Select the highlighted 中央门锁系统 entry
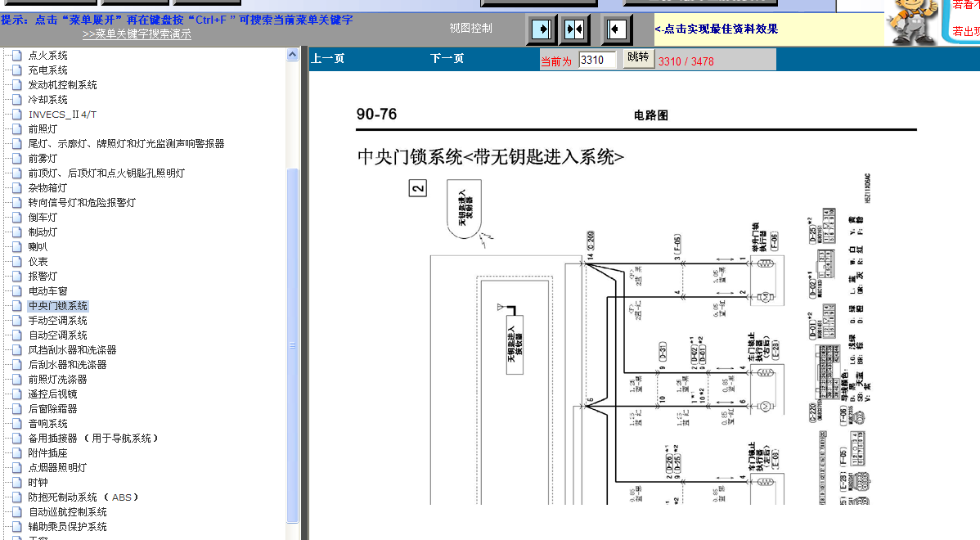 [57, 306]
